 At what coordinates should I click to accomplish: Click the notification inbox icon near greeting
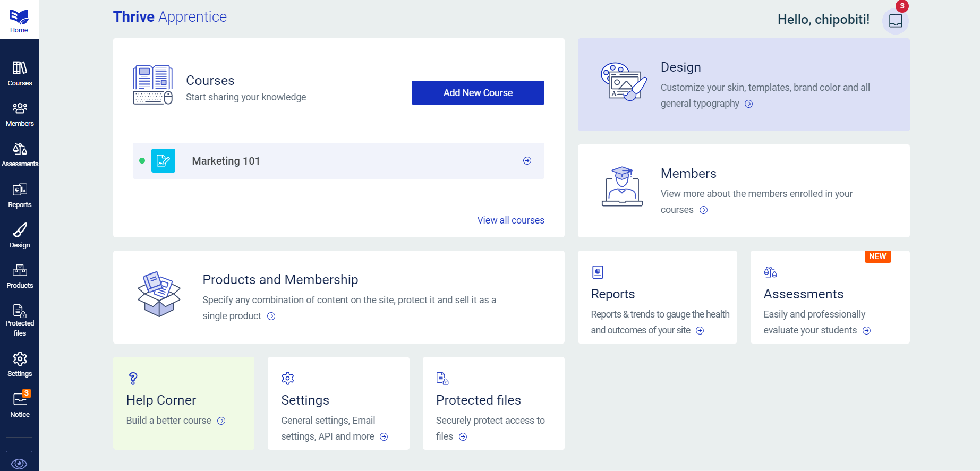(x=896, y=21)
